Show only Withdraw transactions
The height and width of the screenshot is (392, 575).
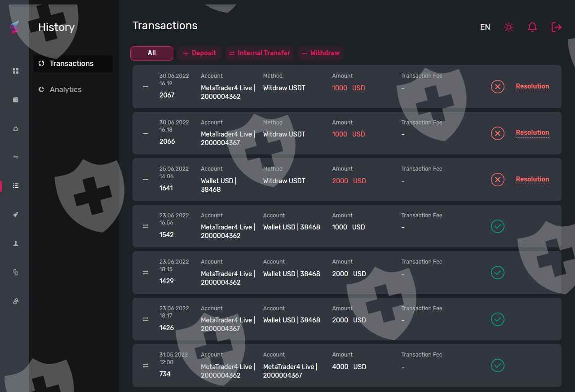320,53
